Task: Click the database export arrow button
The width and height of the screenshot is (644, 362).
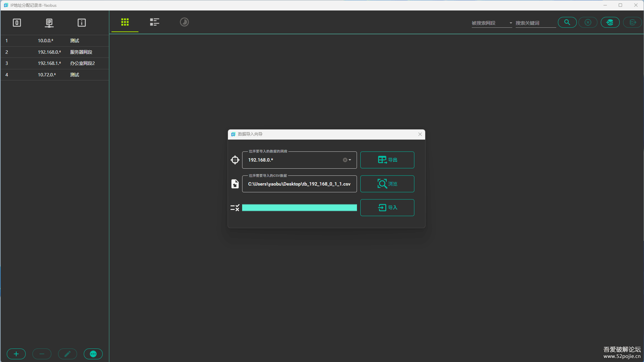Action: [x=633, y=22]
